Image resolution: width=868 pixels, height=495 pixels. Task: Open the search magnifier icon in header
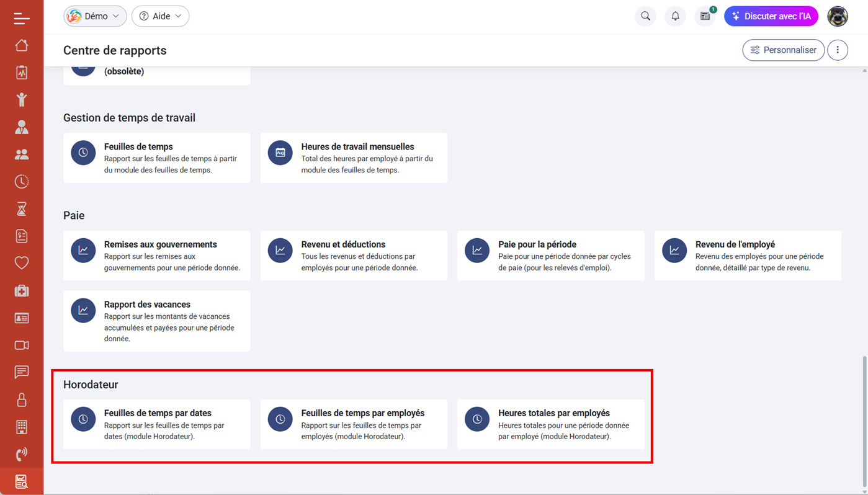click(x=645, y=16)
